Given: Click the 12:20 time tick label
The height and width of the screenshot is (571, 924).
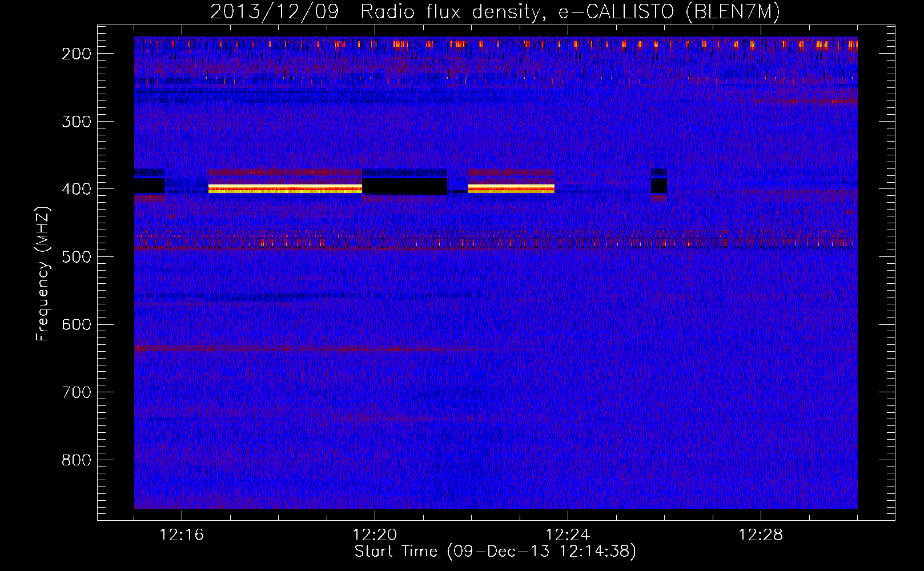Looking at the screenshot, I should pyautogui.click(x=375, y=535).
